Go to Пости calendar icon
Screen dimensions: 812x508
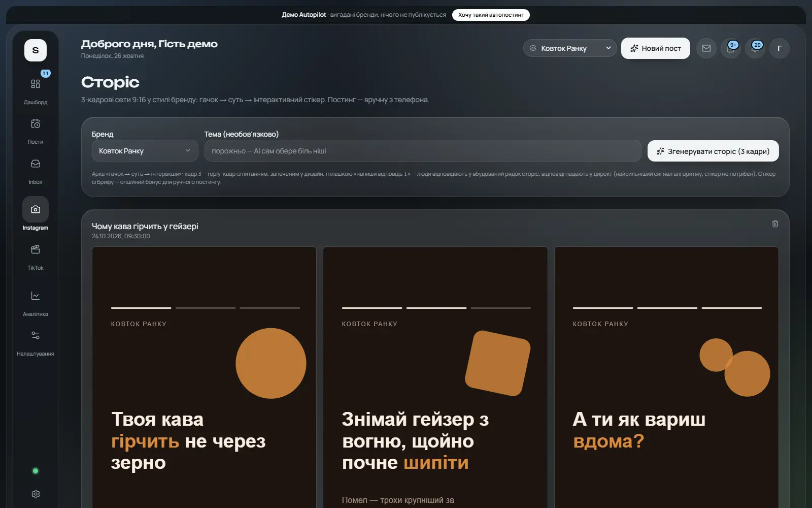tap(36, 124)
